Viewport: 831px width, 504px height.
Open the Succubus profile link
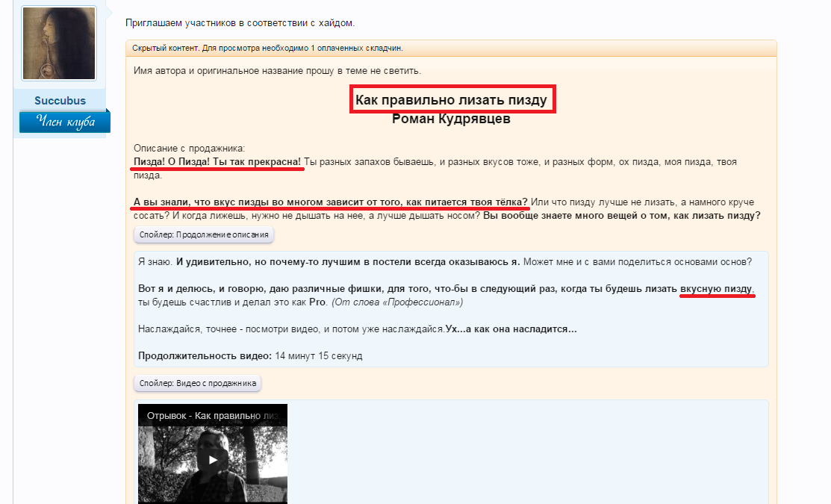pyautogui.click(x=60, y=101)
